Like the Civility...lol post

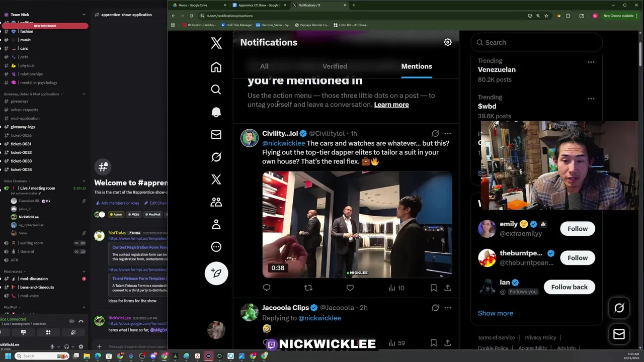point(350,288)
